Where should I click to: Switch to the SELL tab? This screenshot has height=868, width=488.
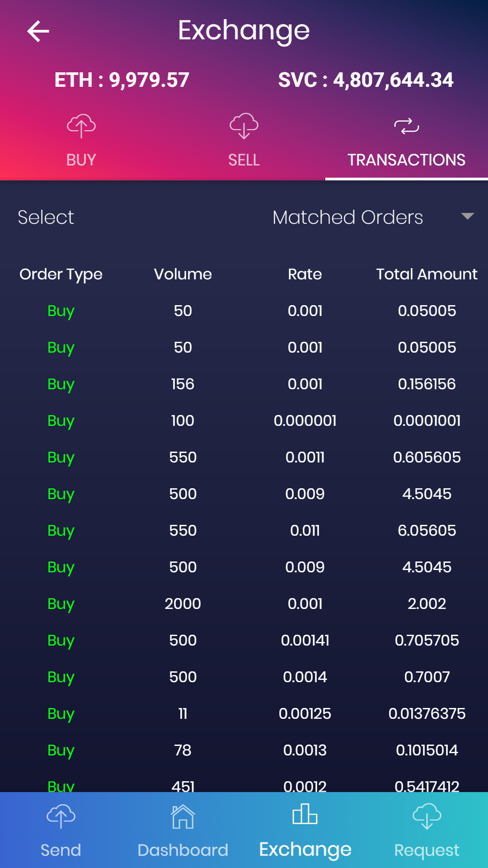(244, 160)
